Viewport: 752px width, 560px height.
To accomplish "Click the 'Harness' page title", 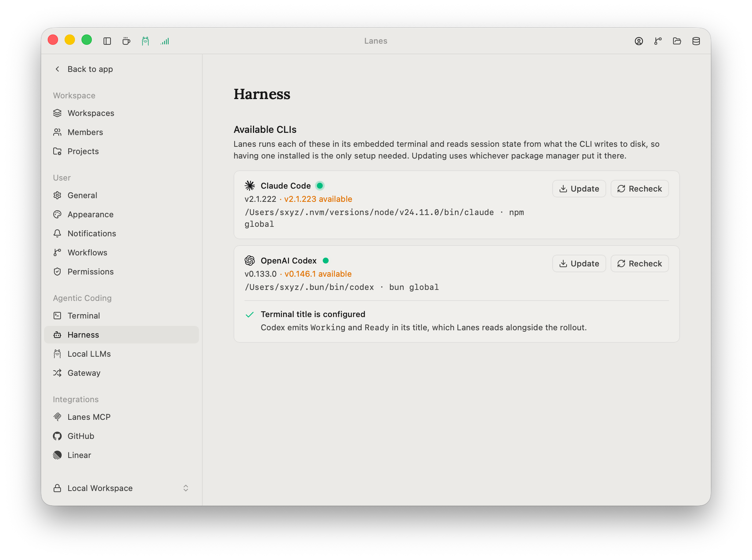I will click(x=262, y=94).
